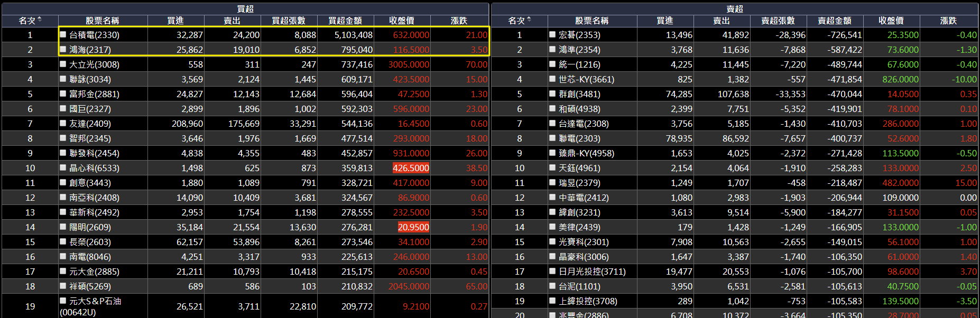
Task: Tick the checkbox beside 友達(2409)
Action: [x=63, y=123]
